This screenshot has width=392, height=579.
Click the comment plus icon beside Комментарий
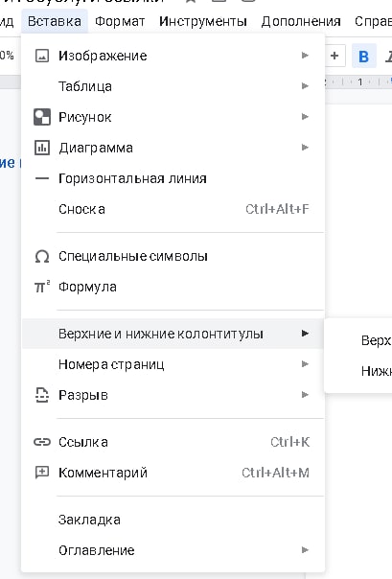pyautogui.click(x=42, y=473)
